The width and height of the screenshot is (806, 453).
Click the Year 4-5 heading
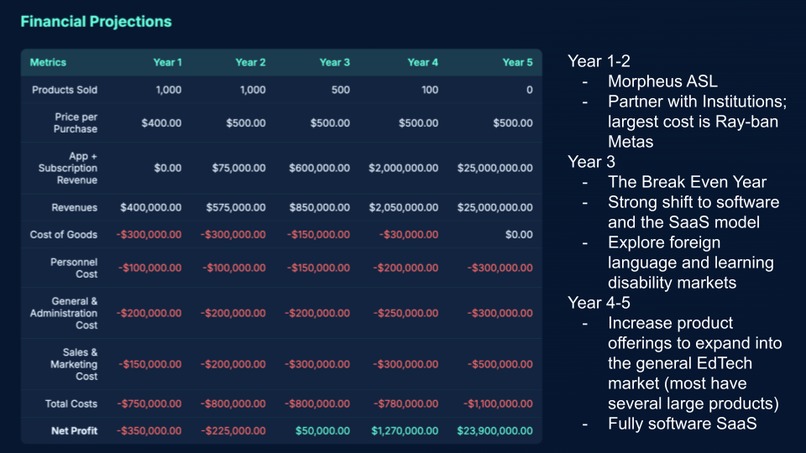(x=599, y=303)
